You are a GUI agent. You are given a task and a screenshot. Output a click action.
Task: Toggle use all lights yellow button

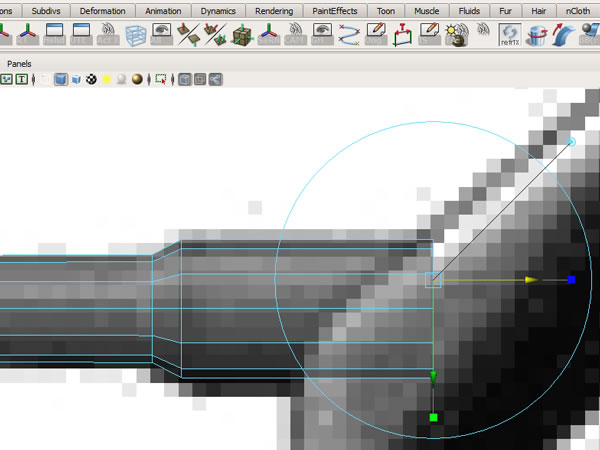(x=106, y=80)
